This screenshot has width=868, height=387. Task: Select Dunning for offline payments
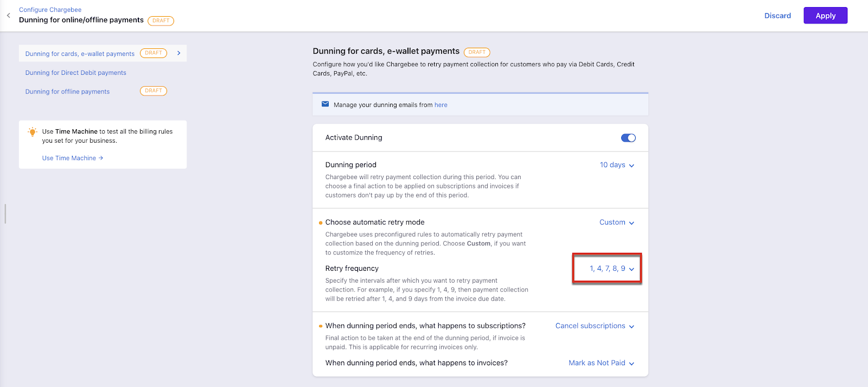point(67,92)
